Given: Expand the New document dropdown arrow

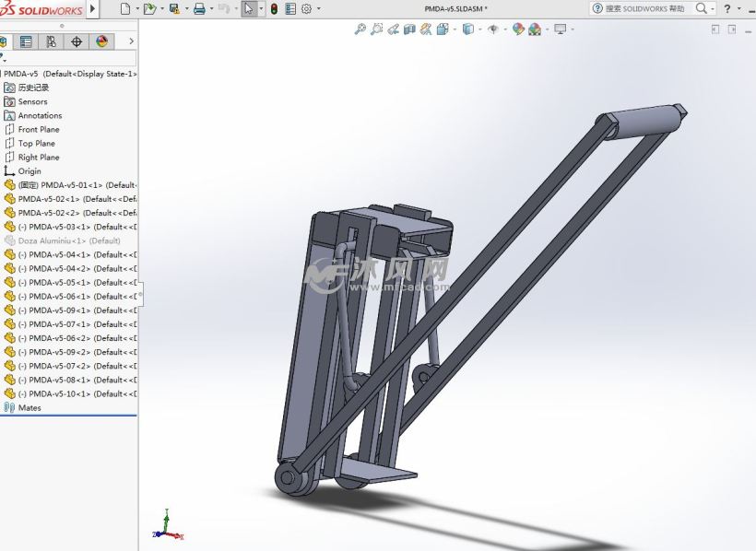Looking at the screenshot, I should [x=137, y=8].
